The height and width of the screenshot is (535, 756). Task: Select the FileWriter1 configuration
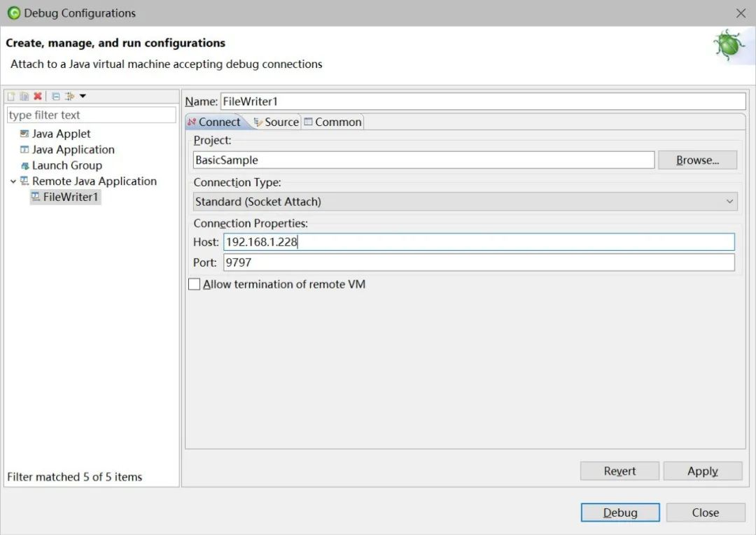(x=71, y=197)
